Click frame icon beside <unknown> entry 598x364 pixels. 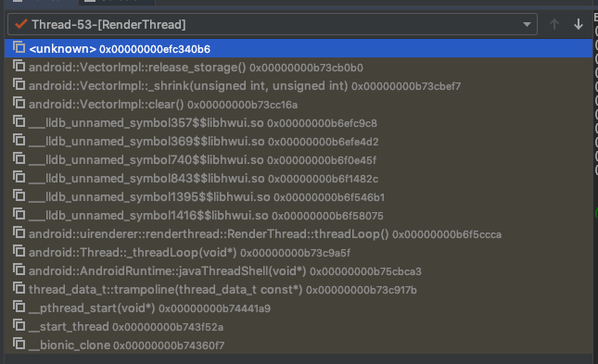(19, 47)
